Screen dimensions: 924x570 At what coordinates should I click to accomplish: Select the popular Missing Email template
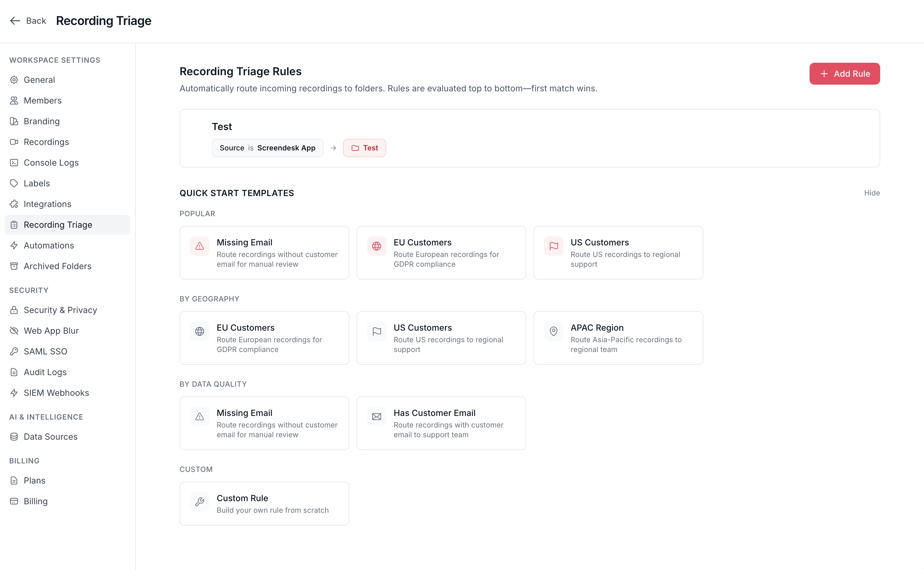pos(264,253)
